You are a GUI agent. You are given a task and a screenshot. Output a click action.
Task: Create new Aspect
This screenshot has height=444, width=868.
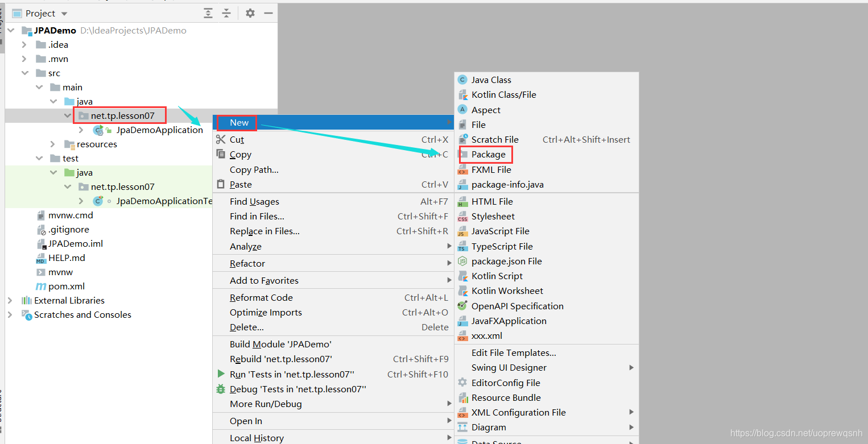pos(547,110)
